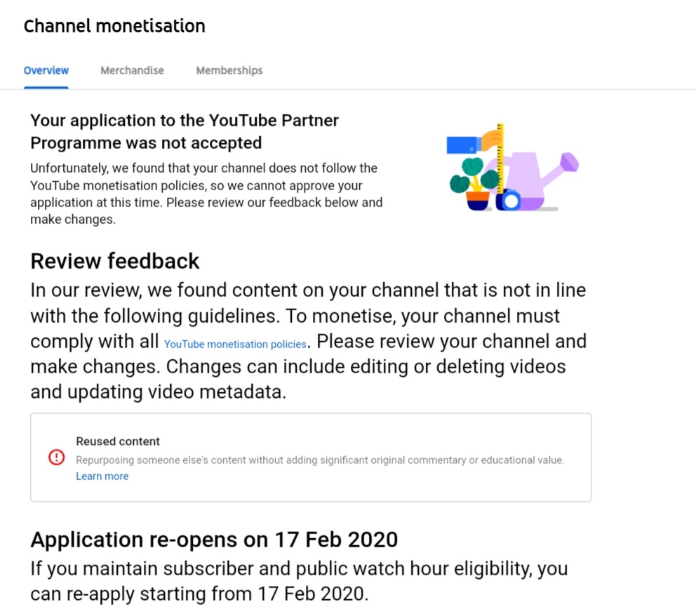Select the Channel monetisation page title

[114, 26]
